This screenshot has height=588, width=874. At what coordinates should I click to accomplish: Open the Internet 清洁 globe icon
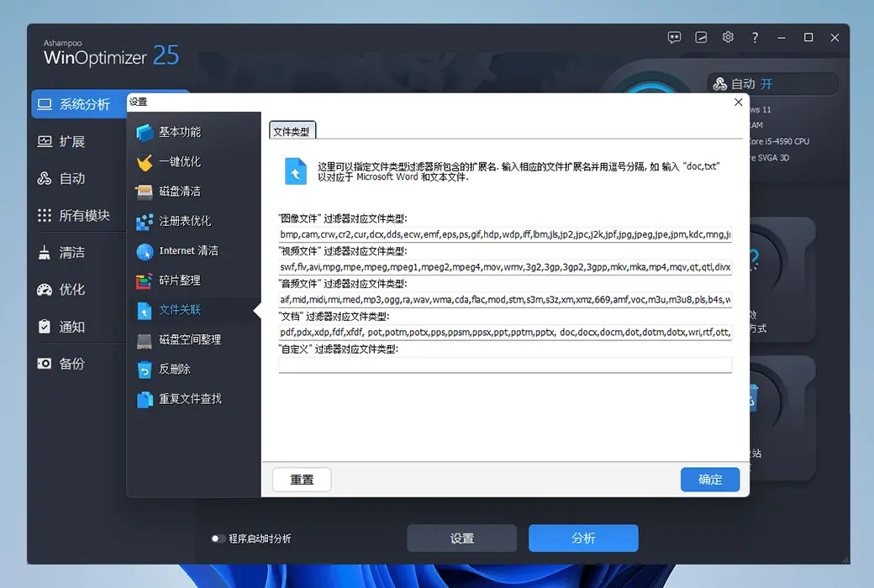[x=145, y=251]
